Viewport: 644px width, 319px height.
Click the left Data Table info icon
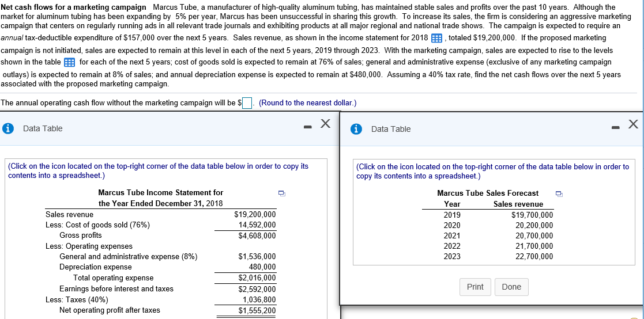(x=7, y=128)
